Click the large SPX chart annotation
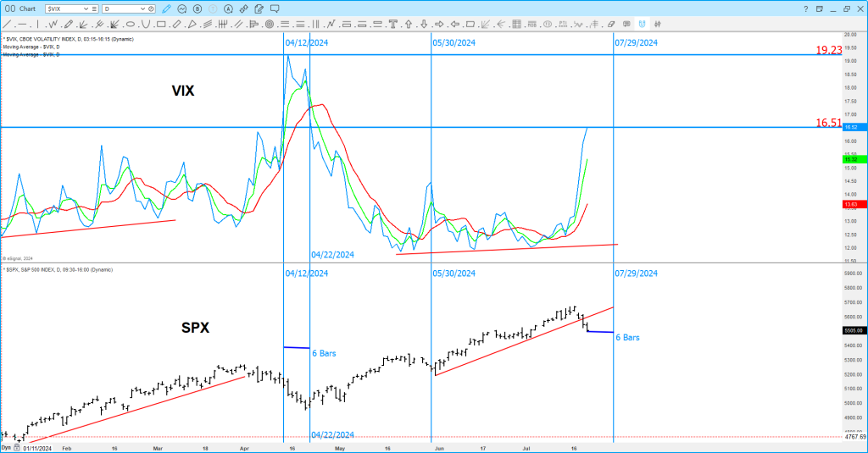The height and width of the screenshot is (453, 868). pyautogui.click(x=196, y=328)
